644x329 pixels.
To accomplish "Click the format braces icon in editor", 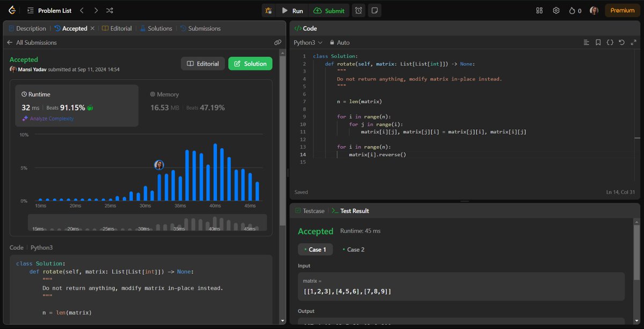I will pyautogui.click(x=610, y=42).
